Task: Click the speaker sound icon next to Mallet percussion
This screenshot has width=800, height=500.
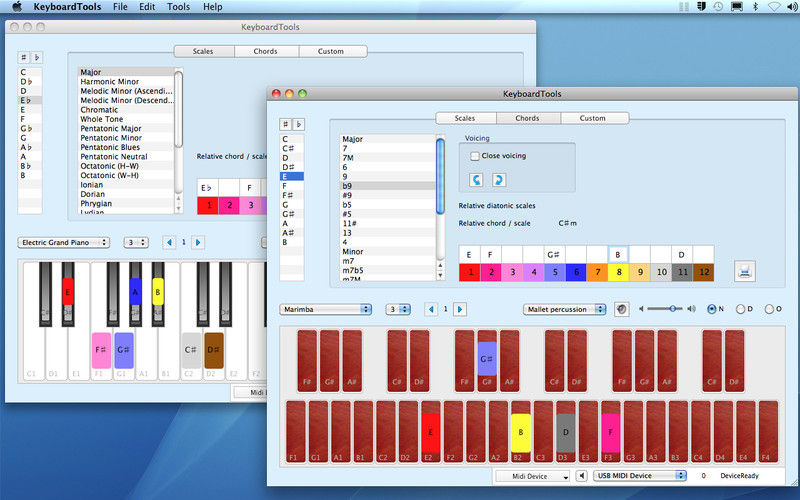Action: pyautogui.click(x=621, y=309)
